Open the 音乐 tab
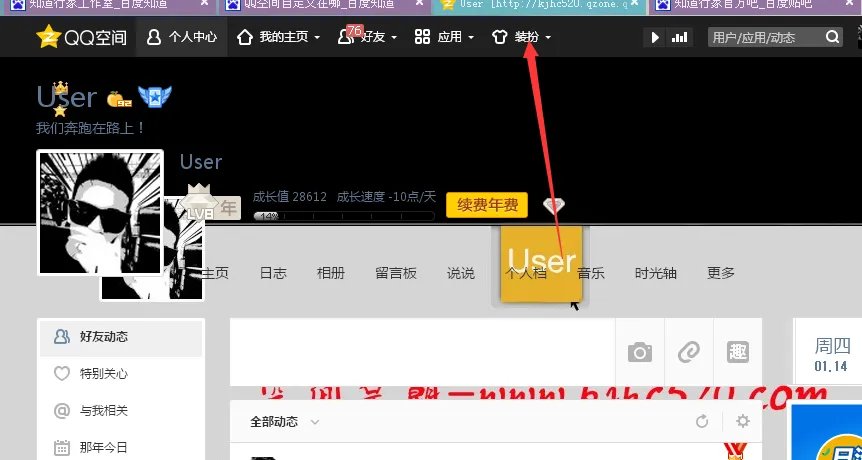The height and width of the screenshot is (460, 862). click(591, 273)
